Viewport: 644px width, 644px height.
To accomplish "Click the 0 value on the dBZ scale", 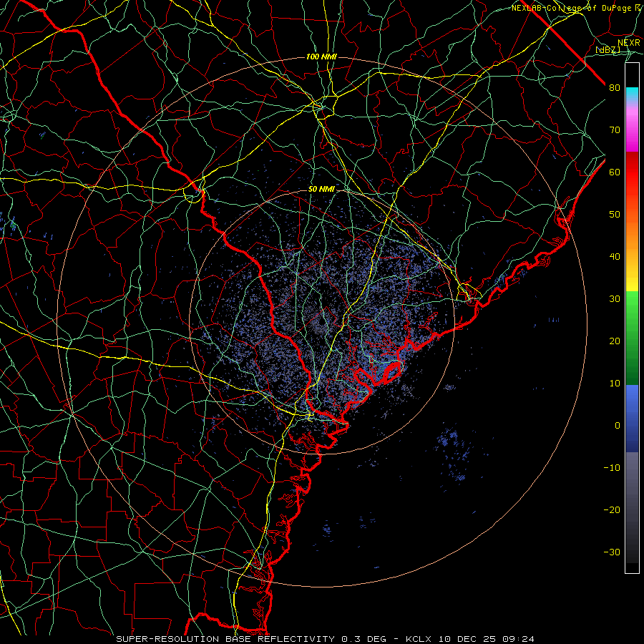I will click(x=618, y=426).
